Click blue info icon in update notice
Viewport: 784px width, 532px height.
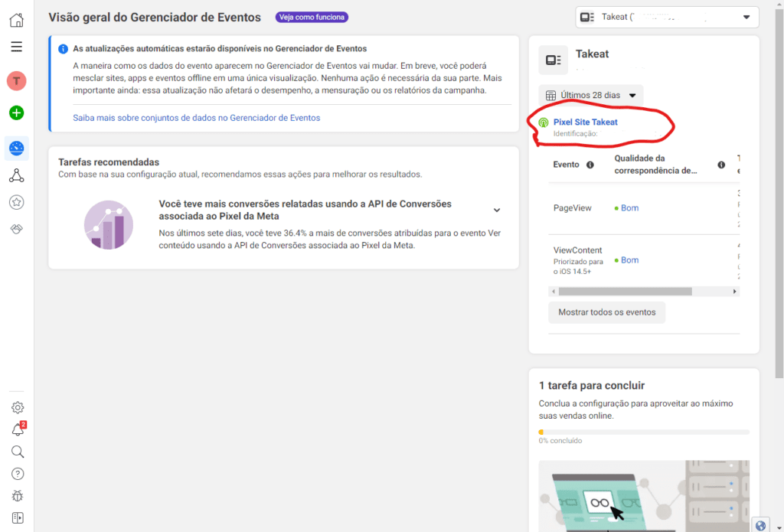pyautogui.click(x=63, y=49)
